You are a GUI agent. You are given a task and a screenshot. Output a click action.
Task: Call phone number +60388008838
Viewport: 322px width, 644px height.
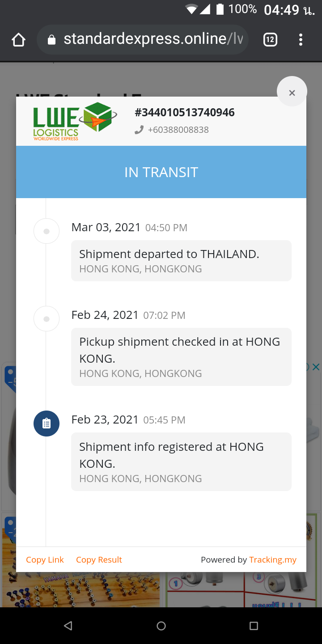[x=178, y=130]
